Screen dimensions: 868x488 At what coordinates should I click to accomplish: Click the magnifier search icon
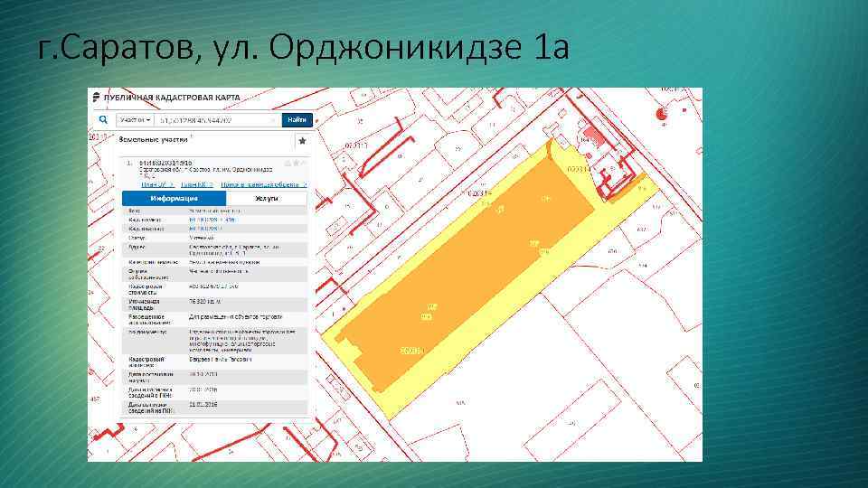pyautogui.click(x=103, y=119)
